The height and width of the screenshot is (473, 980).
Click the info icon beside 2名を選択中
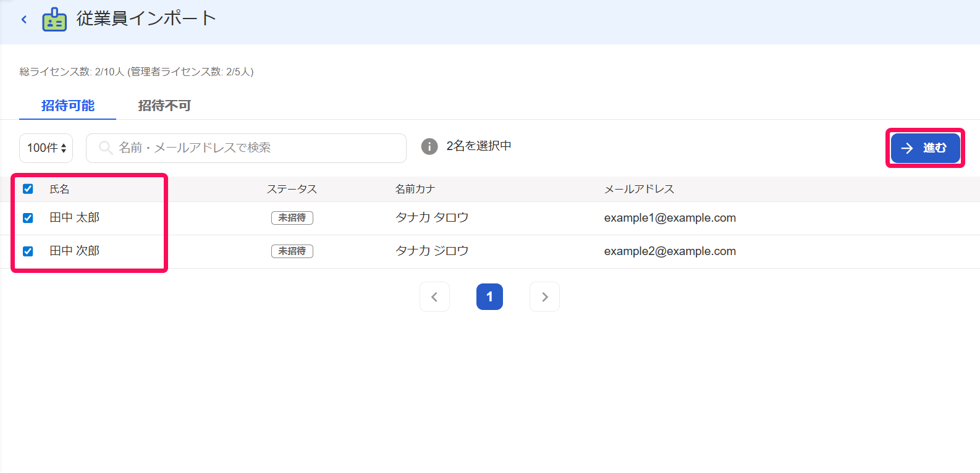pos(429,146)
